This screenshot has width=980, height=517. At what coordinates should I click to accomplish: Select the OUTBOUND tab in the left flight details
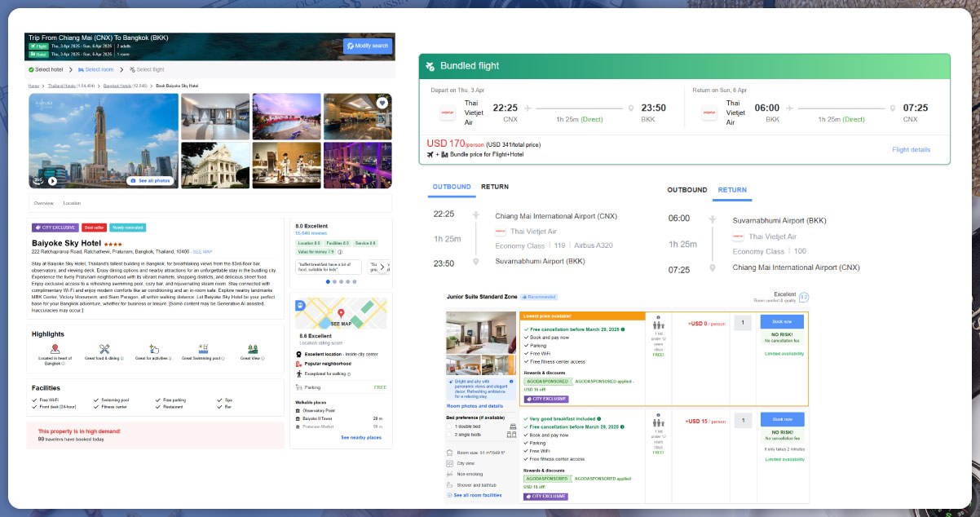pos(452,188)
